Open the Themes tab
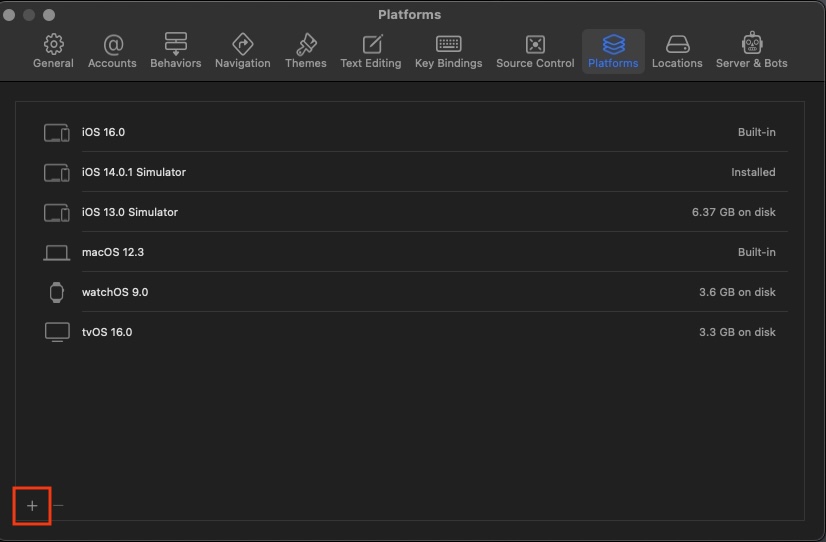Viewport: 826px width, 542px height. point(306,51)
